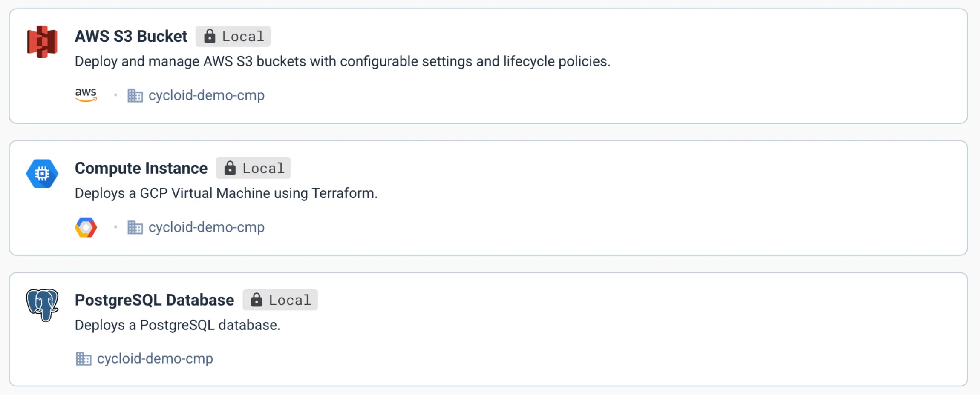980x395 pixels.
Task: Click cycloid-demo-cmp link under Compute Instance
Action: click(x=206, y=227)
